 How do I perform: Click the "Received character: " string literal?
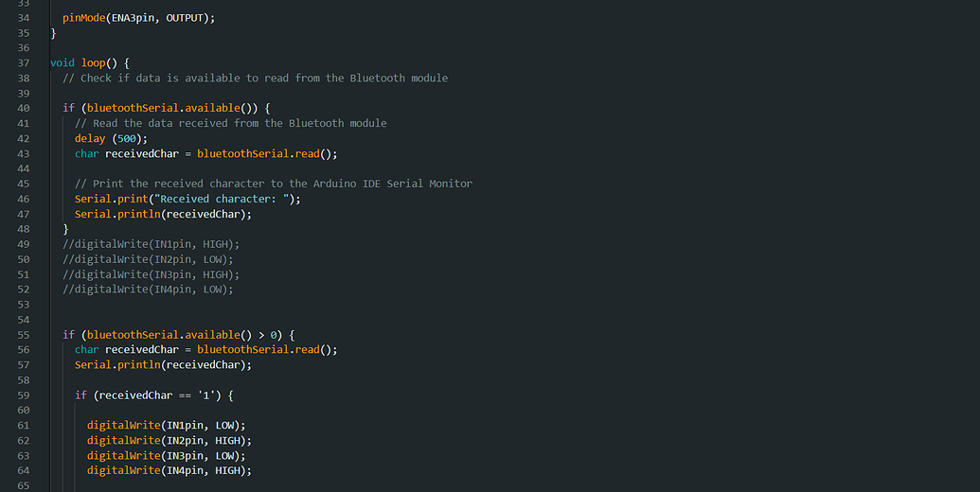[x=229, y=199]
